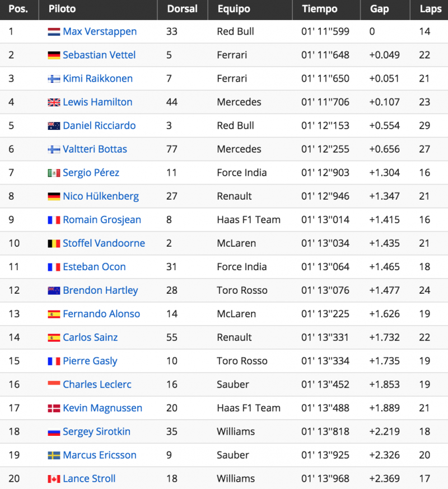The image size is (448, 489).
Task: Click the Monaco flag beside Charles Leclerc
Action: point(54,385)
